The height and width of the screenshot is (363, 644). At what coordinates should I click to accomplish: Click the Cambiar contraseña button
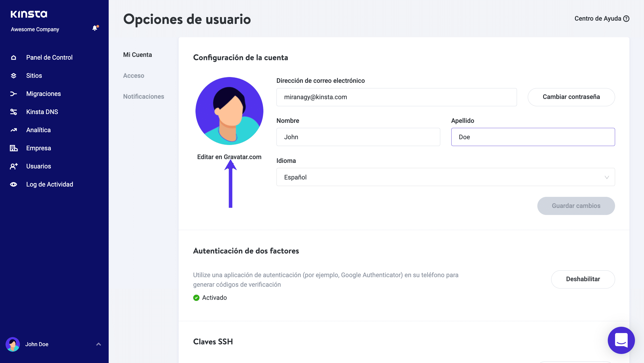571,97
